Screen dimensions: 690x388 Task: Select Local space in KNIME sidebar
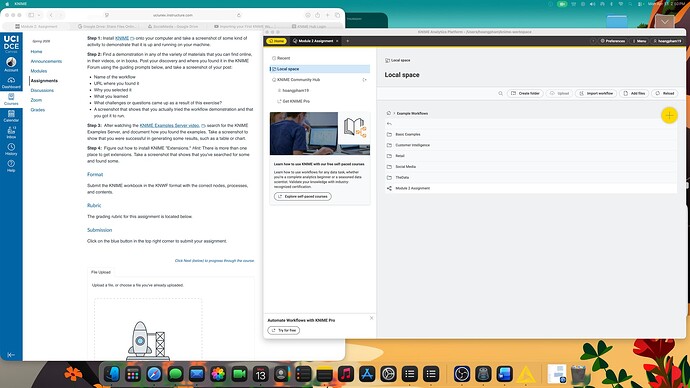pyautogui.click(x=320, y=69)
